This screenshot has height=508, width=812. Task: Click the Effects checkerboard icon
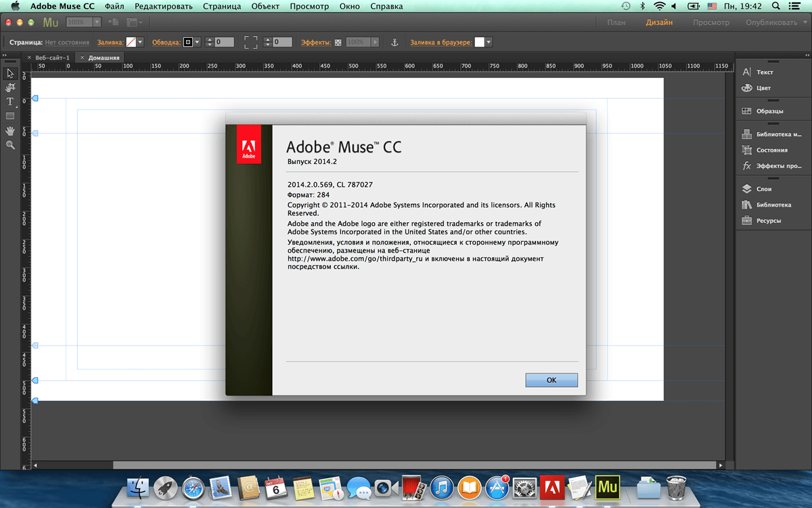(338, 42)
